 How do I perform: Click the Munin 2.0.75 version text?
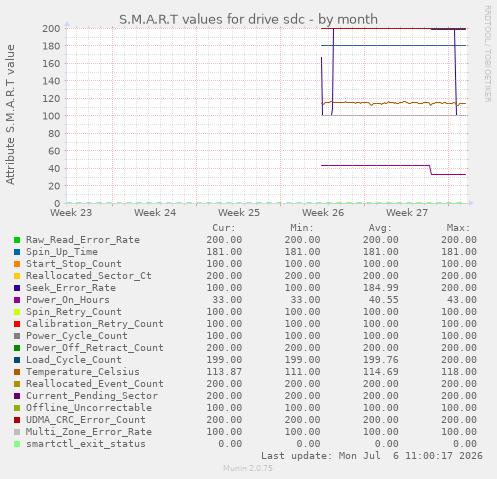(x=248, y=468)
